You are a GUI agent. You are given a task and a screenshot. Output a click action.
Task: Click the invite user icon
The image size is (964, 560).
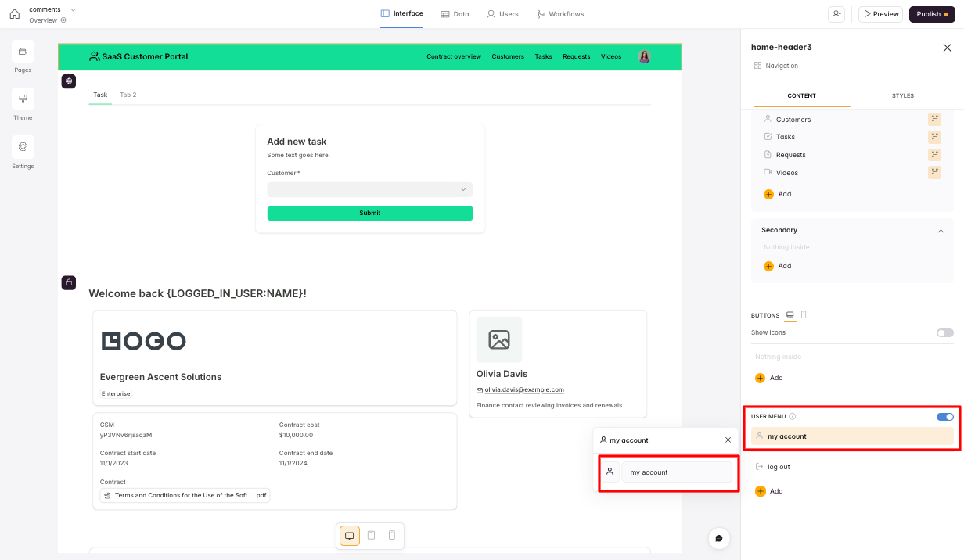point(838,14)
